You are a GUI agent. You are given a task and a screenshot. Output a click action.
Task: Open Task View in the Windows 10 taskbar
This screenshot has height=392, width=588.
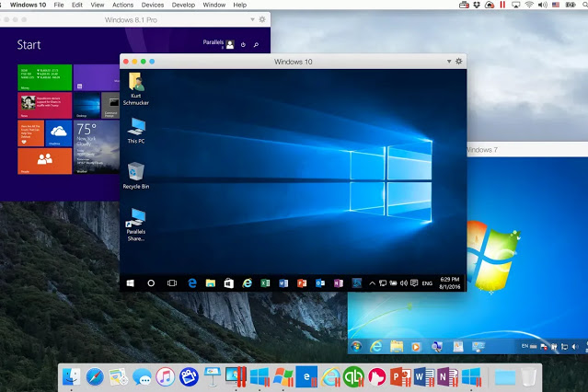[x=172, y=283]
